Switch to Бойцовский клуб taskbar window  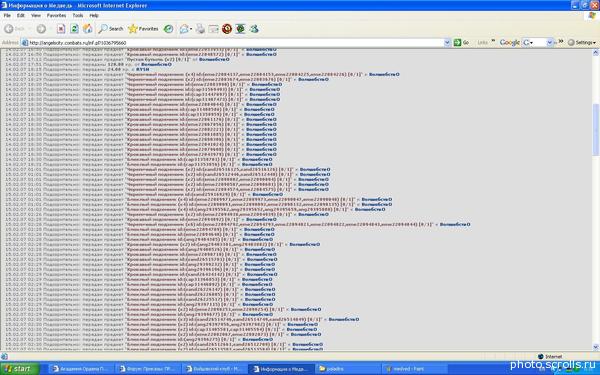click(215, 369)
